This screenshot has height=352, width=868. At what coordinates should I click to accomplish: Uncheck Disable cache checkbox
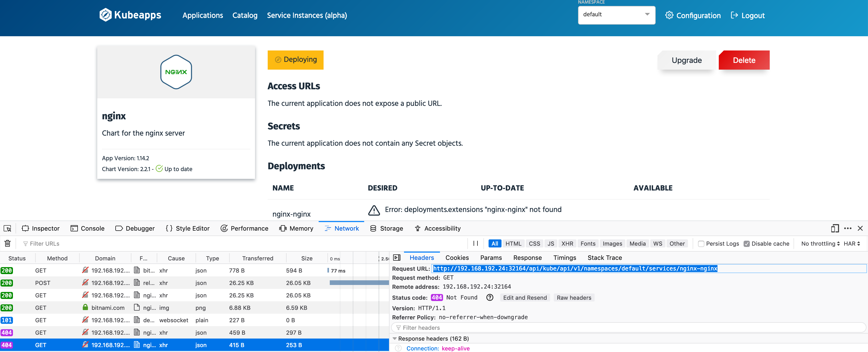coord(747,244)
